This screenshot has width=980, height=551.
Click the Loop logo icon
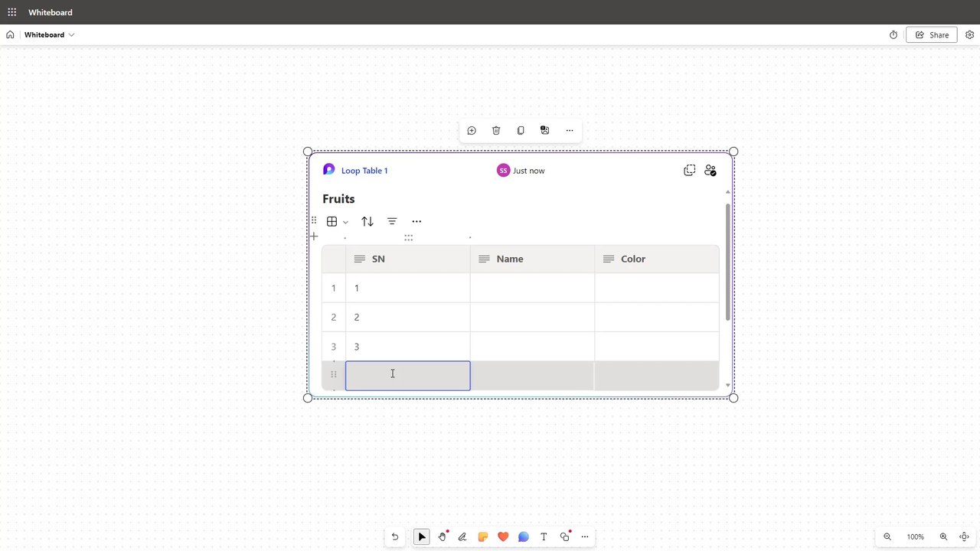[329, 170]
